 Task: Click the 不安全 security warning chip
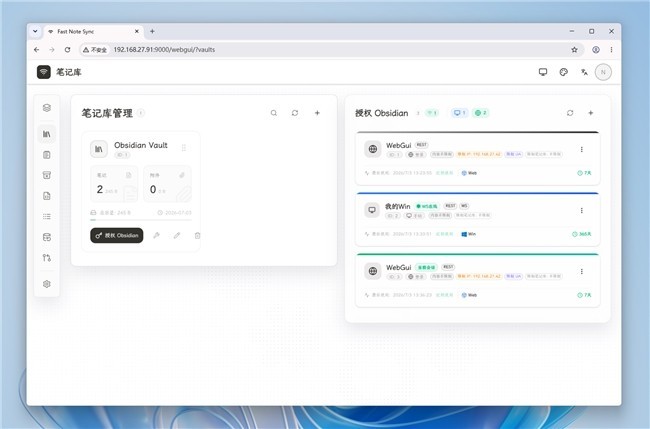coord(95,50)
